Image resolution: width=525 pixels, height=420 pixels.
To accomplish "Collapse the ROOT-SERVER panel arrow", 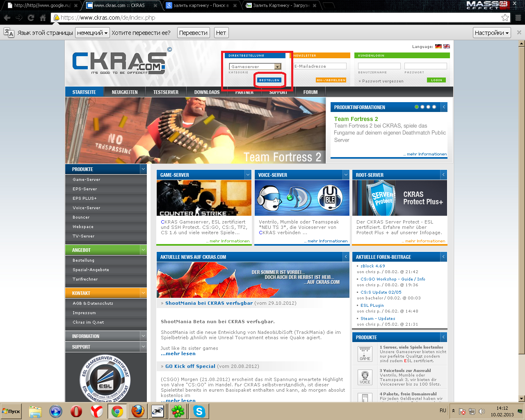I will 443,175.
